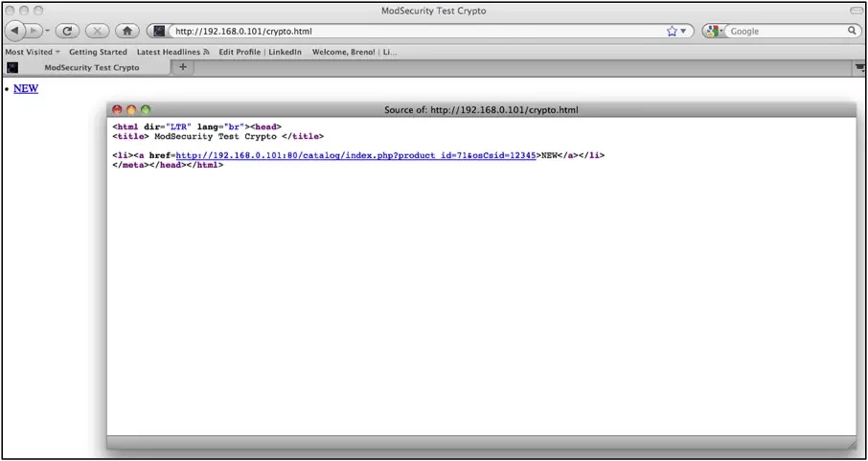Bookmark this page with the star icon
Viewport: 868px width, 461px height.
(x=672, y=31)
